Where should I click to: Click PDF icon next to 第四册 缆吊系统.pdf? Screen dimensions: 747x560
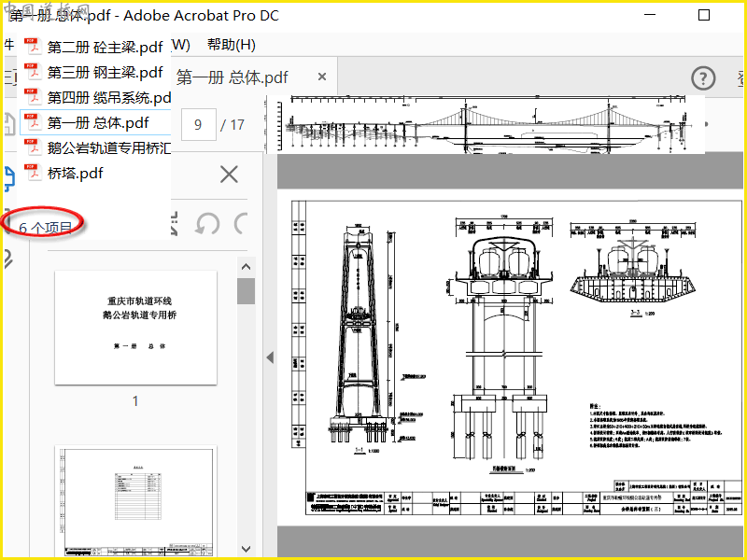pyautogui.click(x=33, y=97)
